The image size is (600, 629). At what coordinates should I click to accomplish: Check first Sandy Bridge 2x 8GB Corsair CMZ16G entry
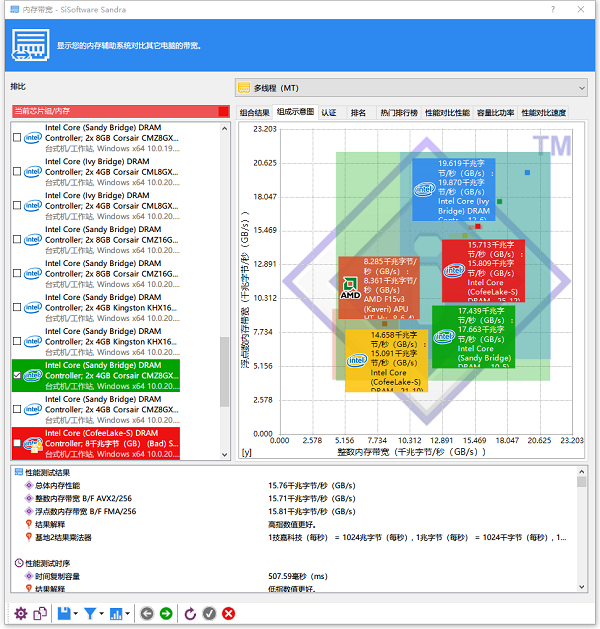pos(17,239)
